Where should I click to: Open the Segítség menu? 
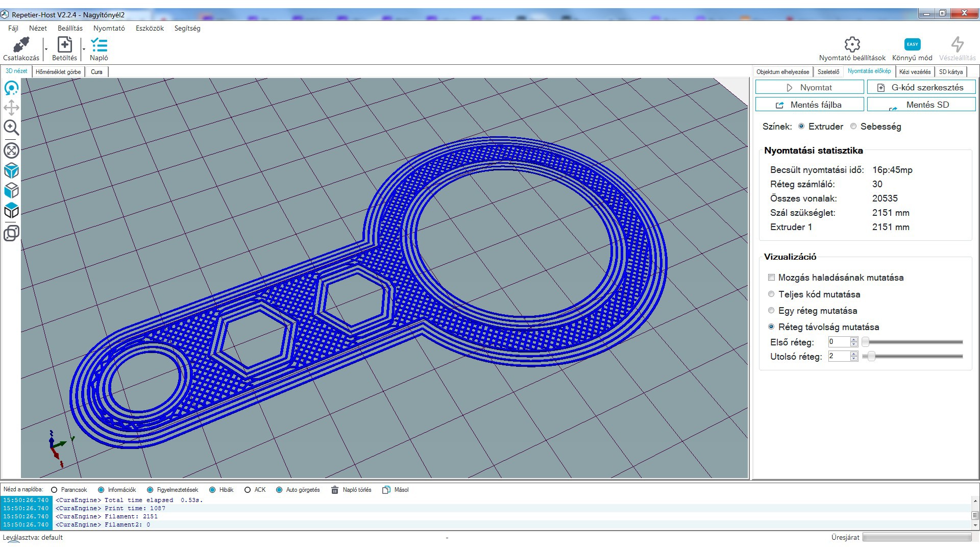click(187, 29)
